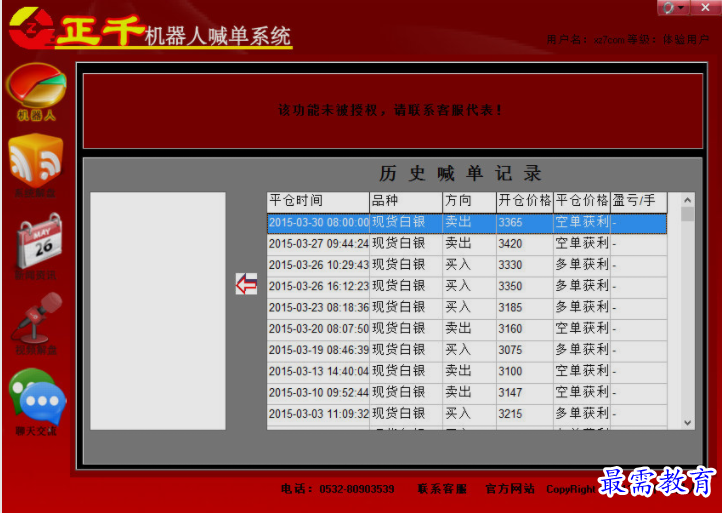Image resolution: width=722 pixels, height=513 pixels.
Task: Click the history table scrollbar thumb
Action: pyautogui.click(x=687, y=214)
